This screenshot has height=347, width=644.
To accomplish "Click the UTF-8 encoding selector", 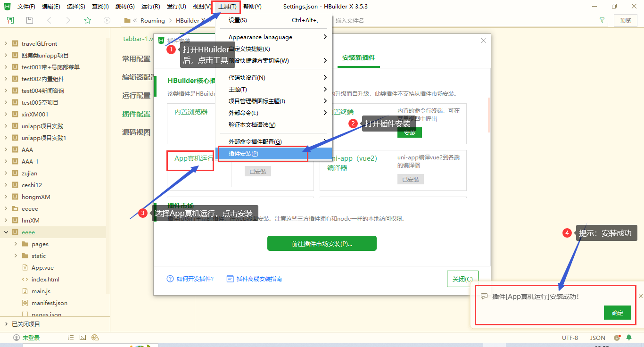I will [570, 338].
